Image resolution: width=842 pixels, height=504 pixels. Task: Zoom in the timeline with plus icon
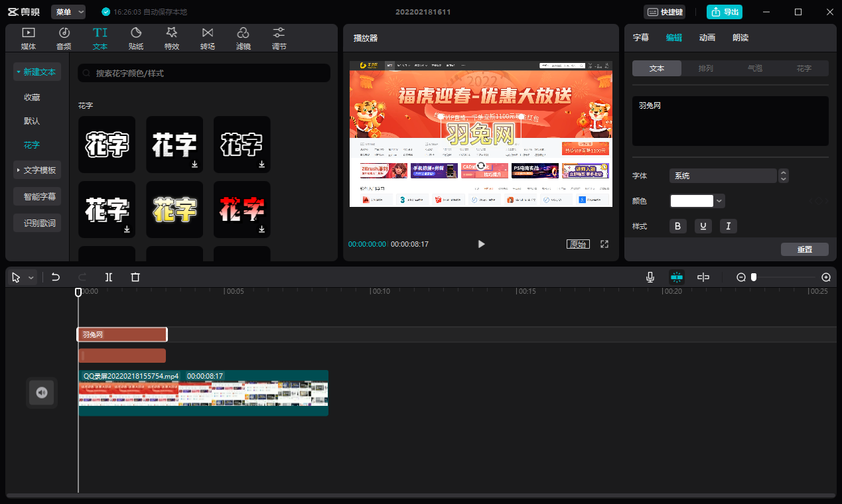point(826,277)
